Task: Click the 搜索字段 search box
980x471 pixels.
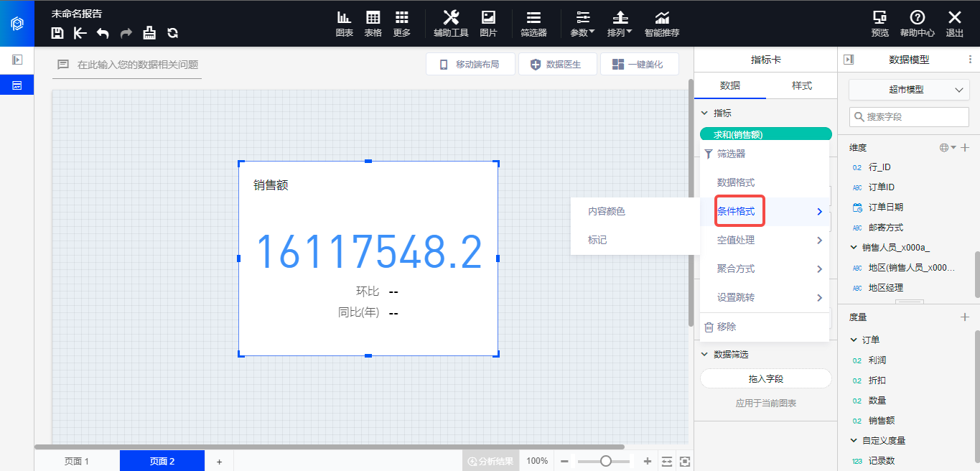Action: coord(909,116)
